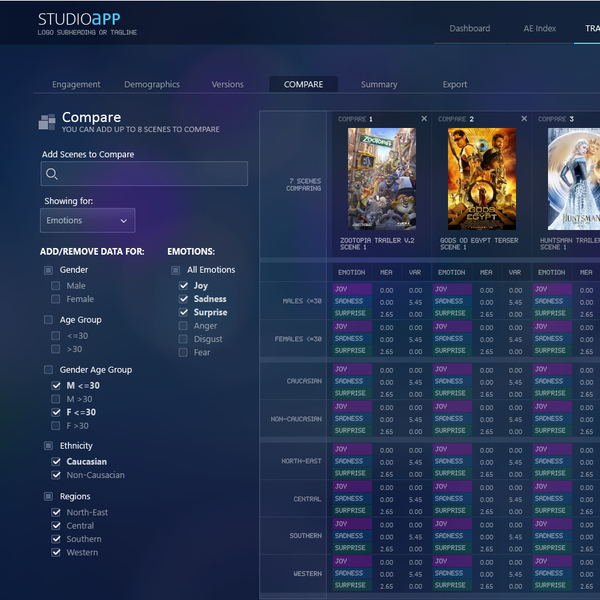Click the 'NON-CAUCASIAN' row label
Viewport: 600px width, 600px height.
[296, 419]
